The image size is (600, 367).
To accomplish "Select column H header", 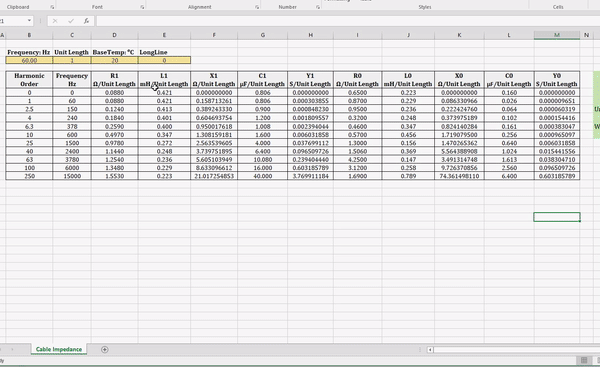I will pos(310,35).
